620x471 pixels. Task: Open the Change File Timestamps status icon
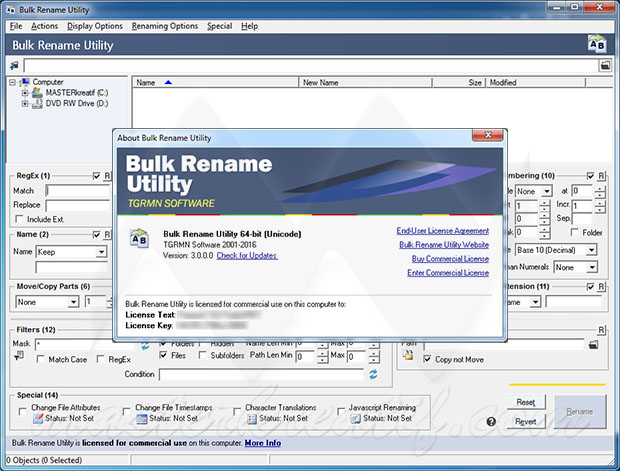click(142, 419)
